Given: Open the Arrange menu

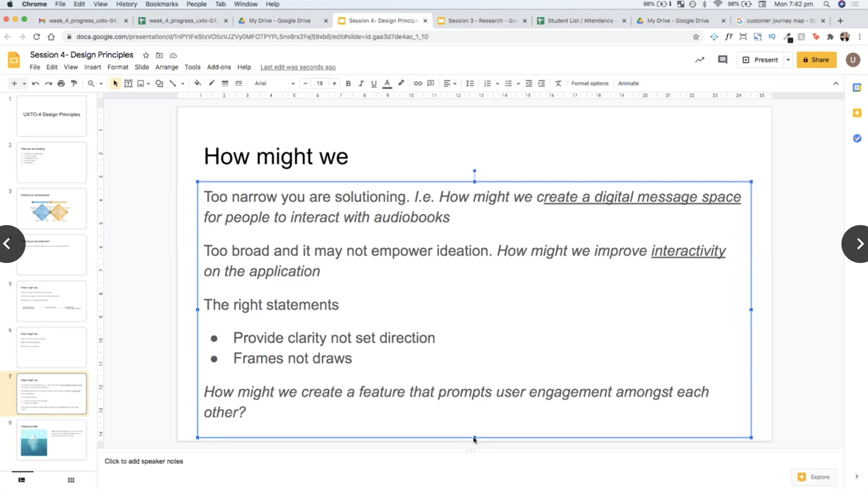Looking at the screenshot, I should coord(166,67).
